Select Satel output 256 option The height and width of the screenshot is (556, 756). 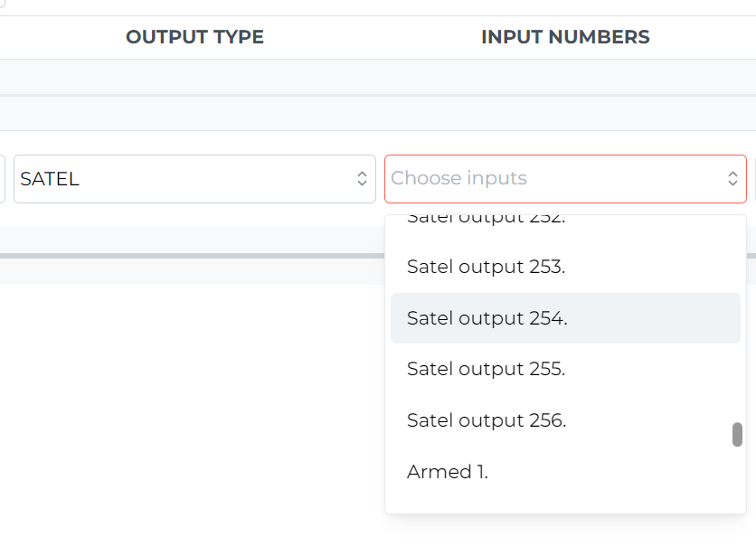tap(565, 420)
